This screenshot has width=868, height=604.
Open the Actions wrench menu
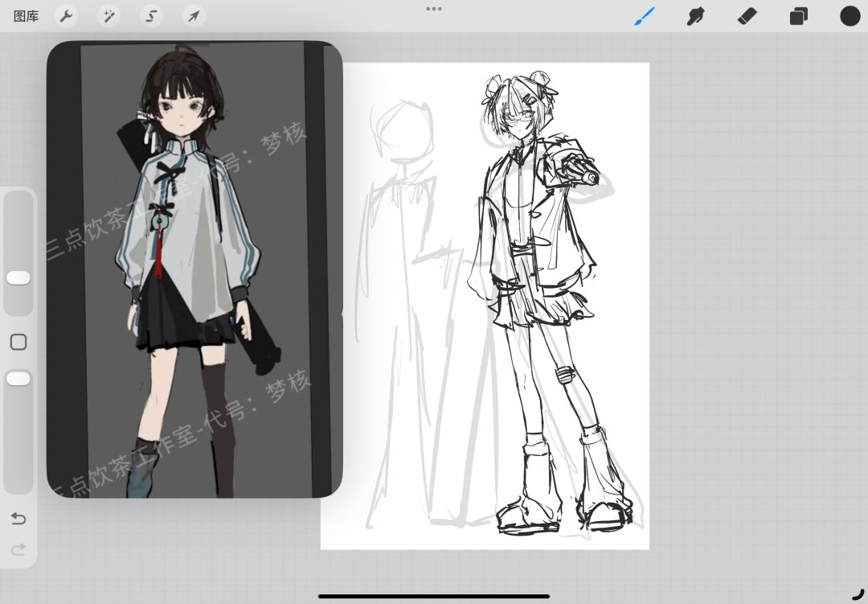pyautogui.click(x=66, y=16)
